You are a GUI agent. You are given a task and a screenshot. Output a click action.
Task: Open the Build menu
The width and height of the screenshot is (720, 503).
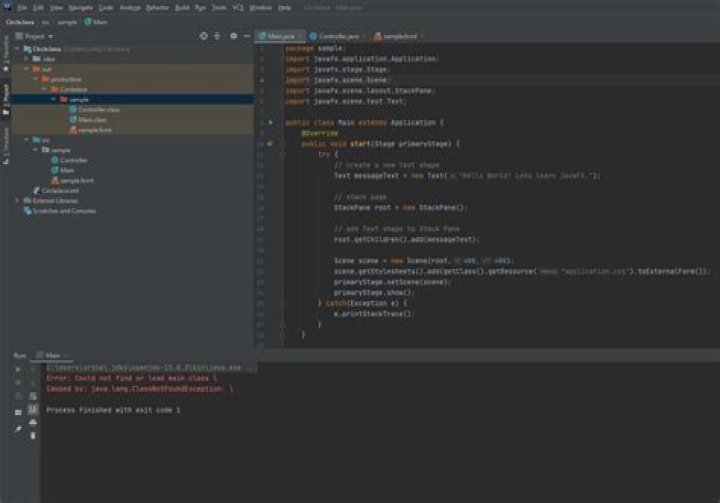click(182, 8)
